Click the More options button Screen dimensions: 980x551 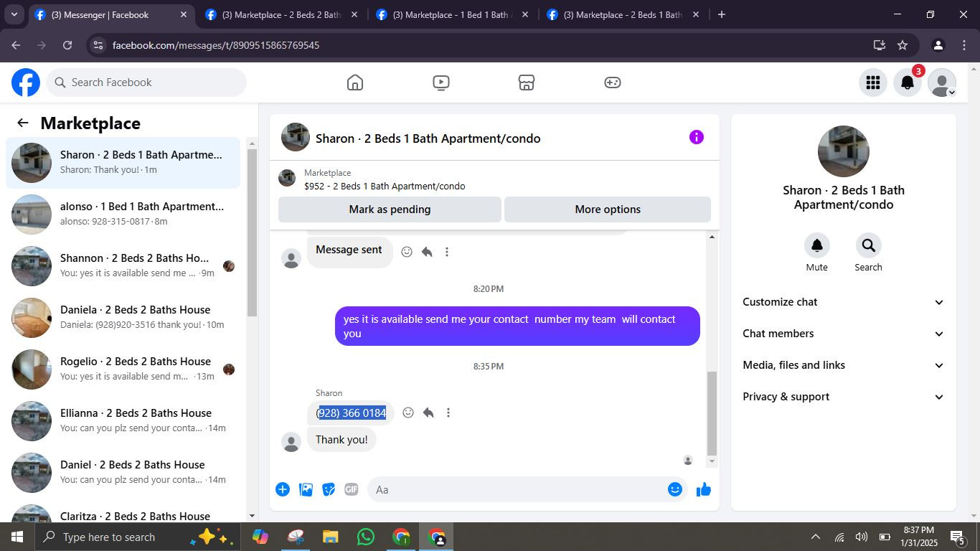[608, 209]
